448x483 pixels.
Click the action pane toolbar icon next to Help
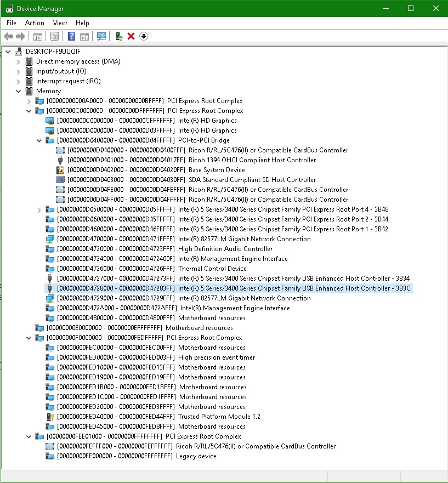[84, 36]
